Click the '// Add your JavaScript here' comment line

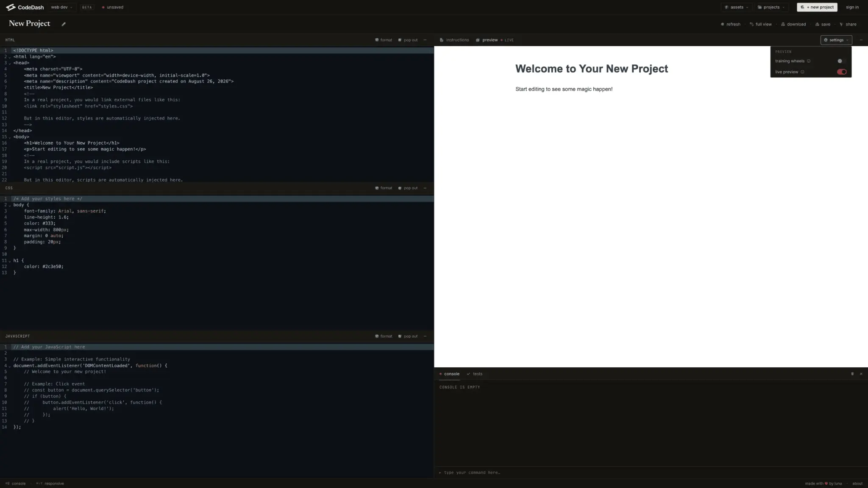(x=49, y=347)
